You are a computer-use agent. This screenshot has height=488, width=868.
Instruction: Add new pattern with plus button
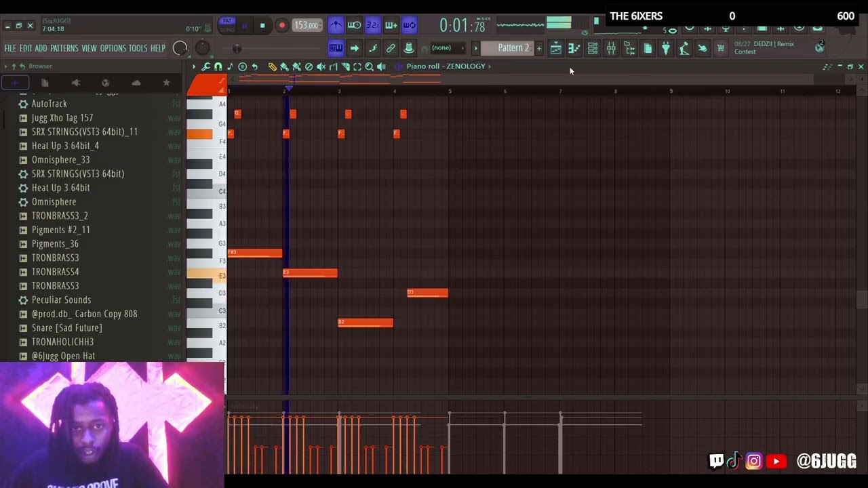pyautogui.click(x=539, y=47)
